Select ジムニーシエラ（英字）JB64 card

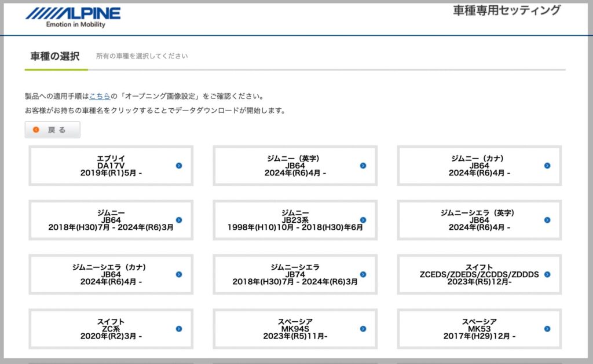coord(479,220)
